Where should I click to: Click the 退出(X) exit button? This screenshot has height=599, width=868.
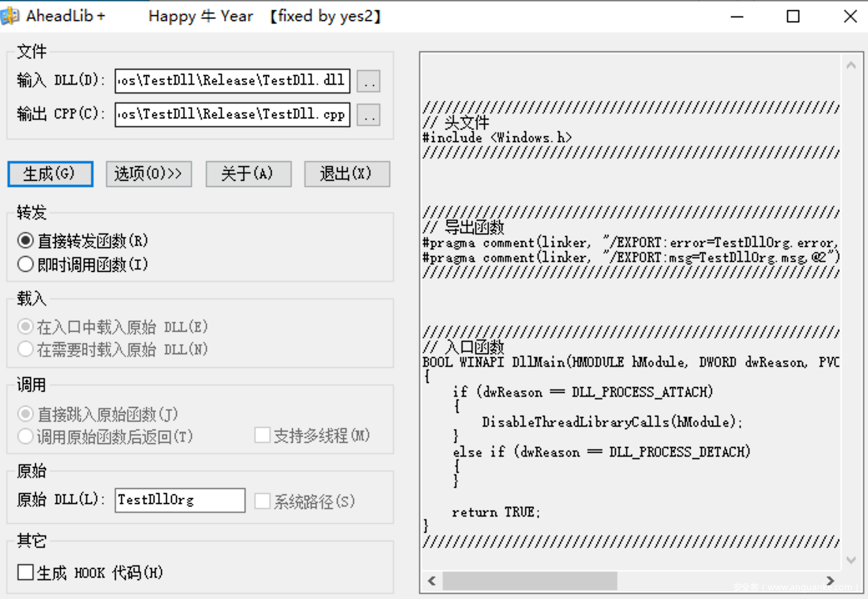pos(347,174)
